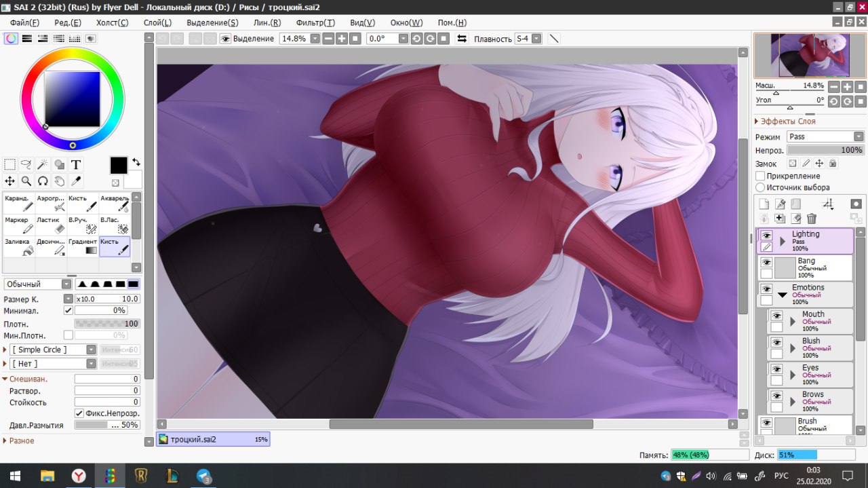
Task: Open the Плавность stabilizer S-4 dropdown
Action: (537, 39)
